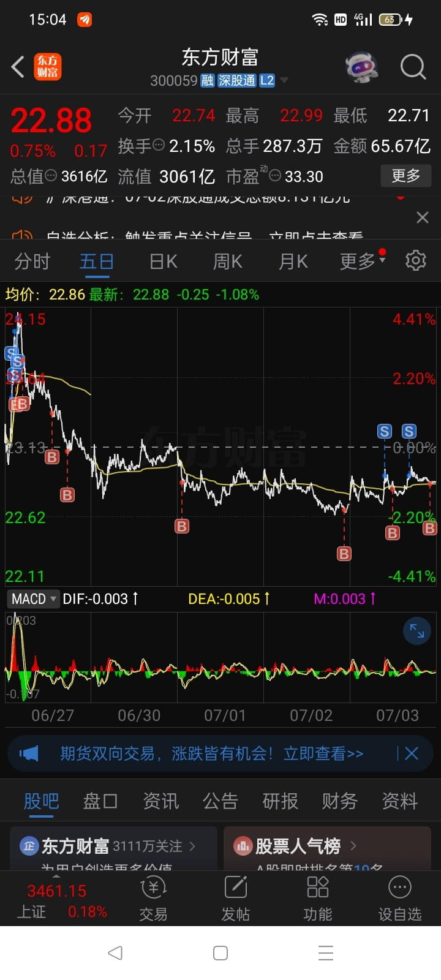Dismiss the notice banner with X

tap(423, 217)
